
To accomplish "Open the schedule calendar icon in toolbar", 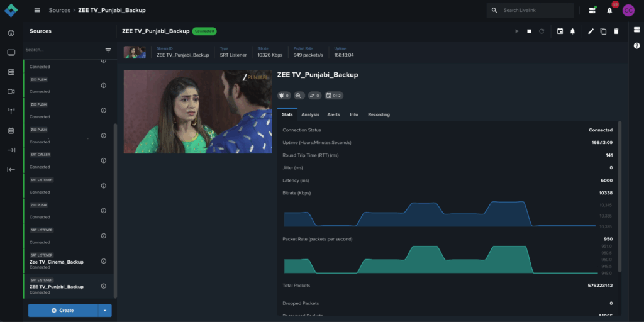I will pos(560,31).
